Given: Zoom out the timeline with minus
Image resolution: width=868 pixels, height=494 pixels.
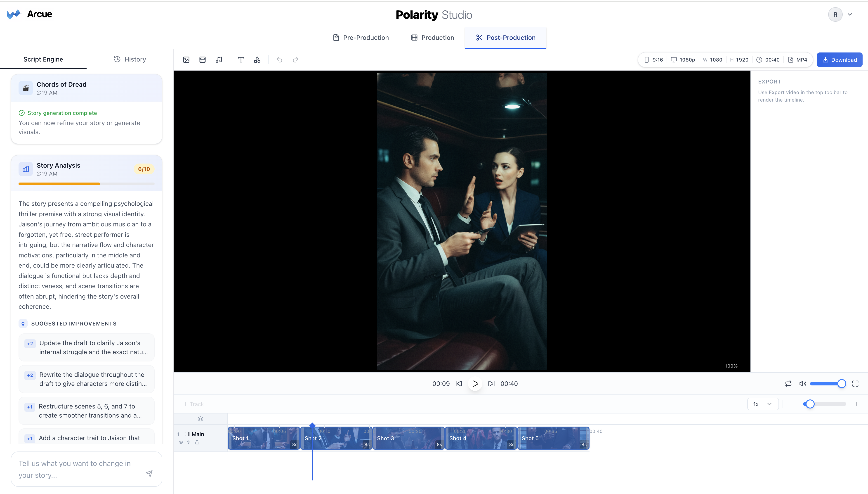Looking at the screenshot, I should 793,404.
